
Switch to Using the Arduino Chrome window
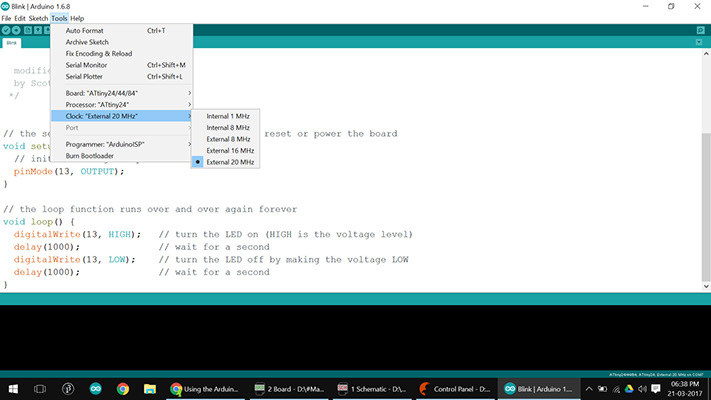point(205,389)
